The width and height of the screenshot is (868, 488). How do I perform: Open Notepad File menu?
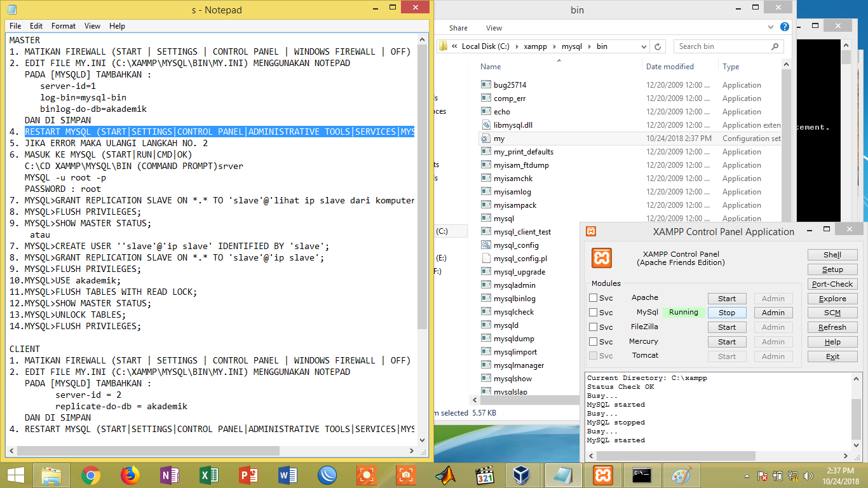point(15,26)
